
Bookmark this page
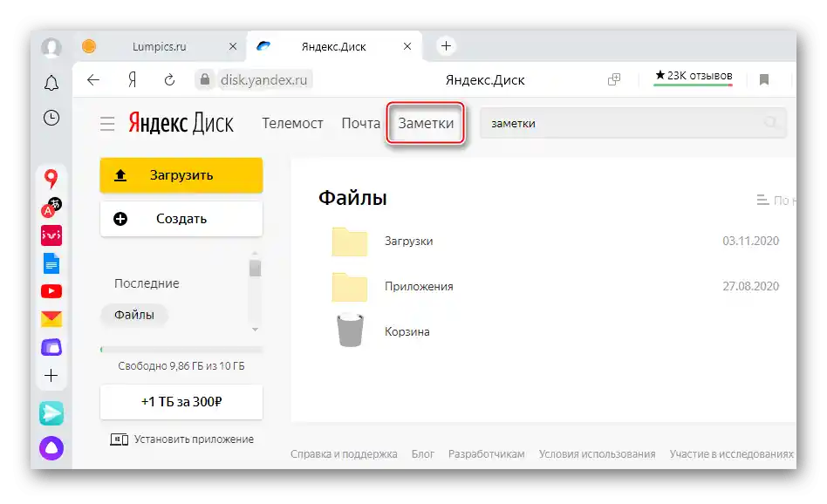(763, 79)
